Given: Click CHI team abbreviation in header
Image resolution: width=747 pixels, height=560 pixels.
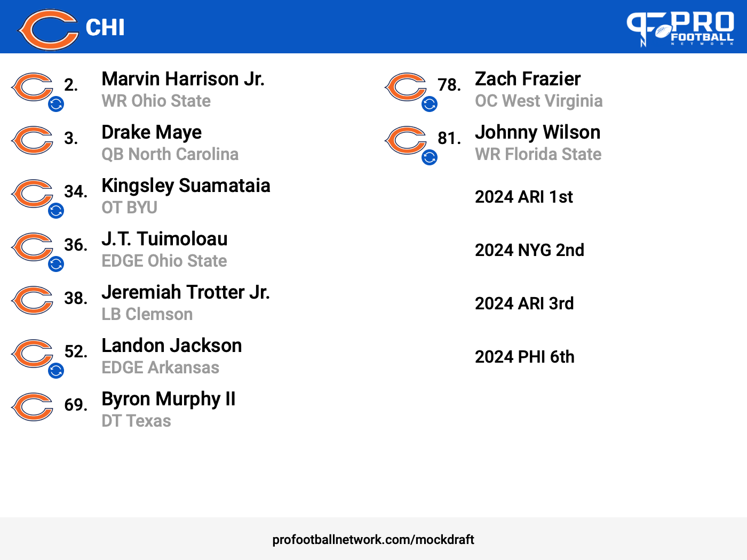Looking at the screenshot, I should pos(105,28).
